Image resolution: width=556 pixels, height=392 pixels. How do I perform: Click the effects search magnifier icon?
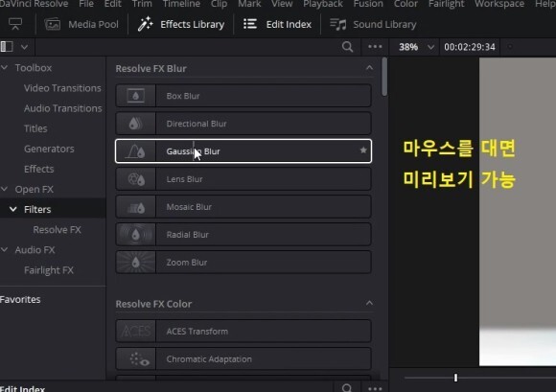(x=347, y=47)
